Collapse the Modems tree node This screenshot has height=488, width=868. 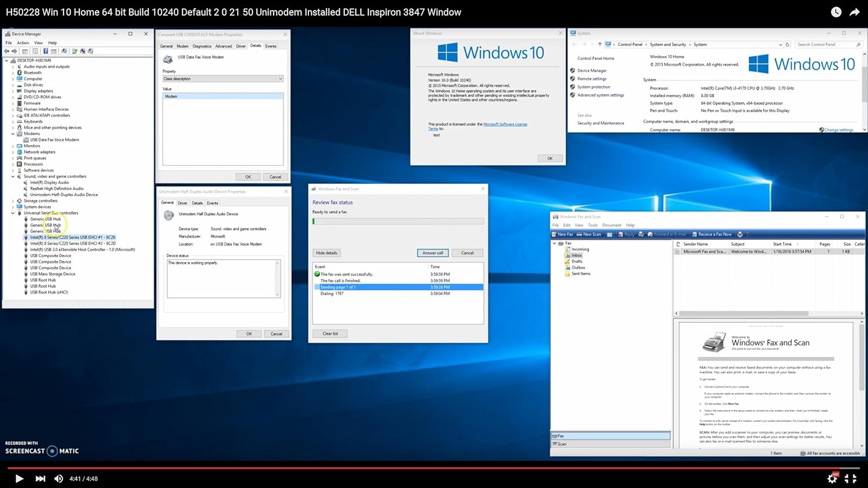point(13,134)
